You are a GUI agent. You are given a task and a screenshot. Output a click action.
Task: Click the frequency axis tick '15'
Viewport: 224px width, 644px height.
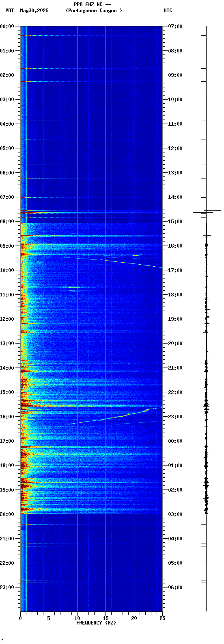pyautogui.click(x=106, y=618)
